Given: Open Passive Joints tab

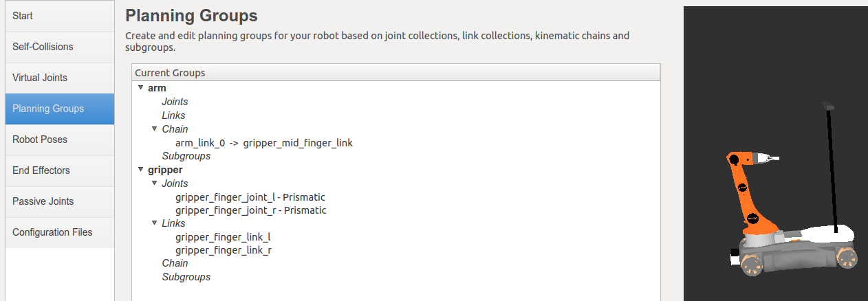Looking at the screenshot, I should (x=60, y=201).
